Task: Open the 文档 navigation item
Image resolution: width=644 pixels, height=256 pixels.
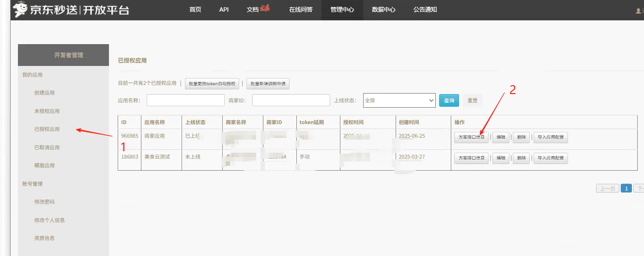Action: click(253, 10)
